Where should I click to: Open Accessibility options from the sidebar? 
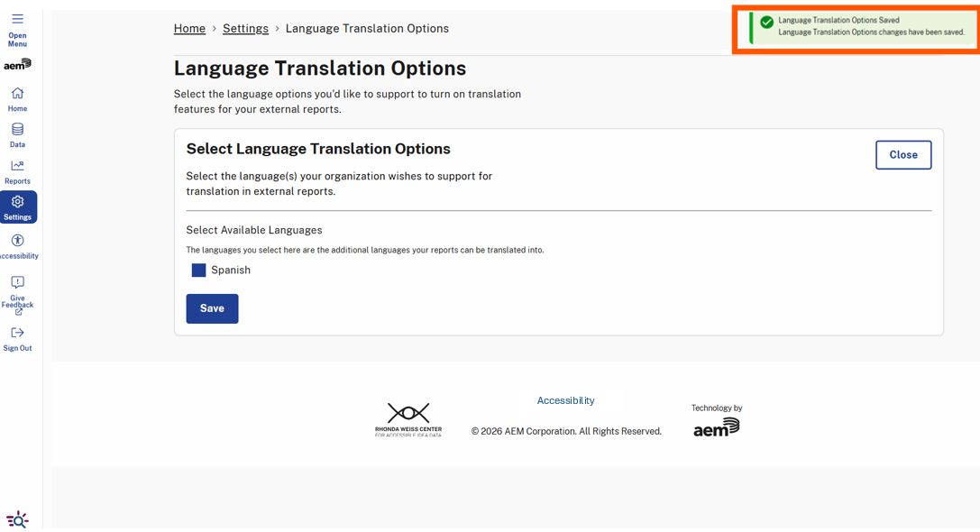point(17,241)
